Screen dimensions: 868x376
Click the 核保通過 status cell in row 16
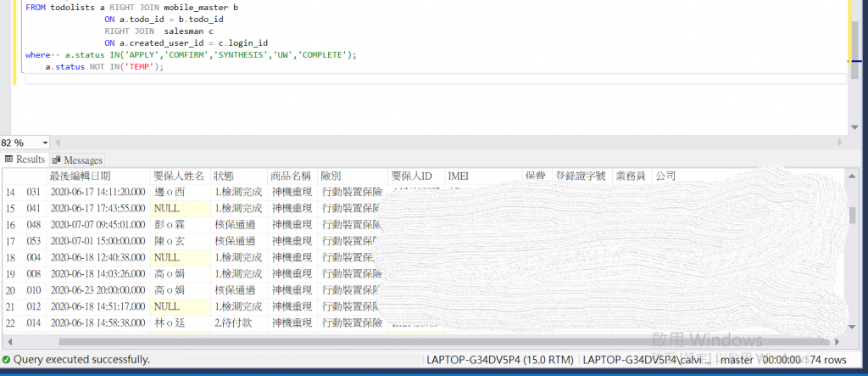tap(239, 225)
